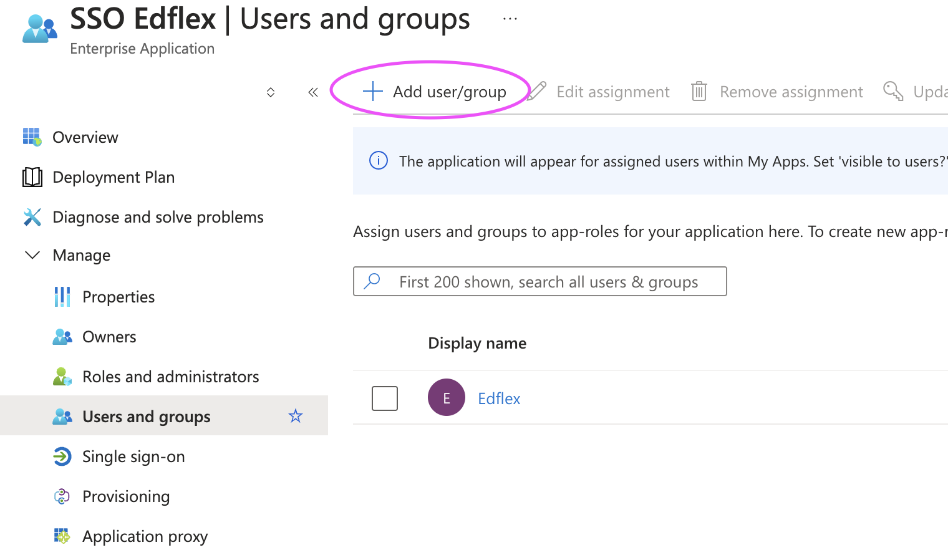
Task: Select Users and groups menu item
Action: (164, 416)
